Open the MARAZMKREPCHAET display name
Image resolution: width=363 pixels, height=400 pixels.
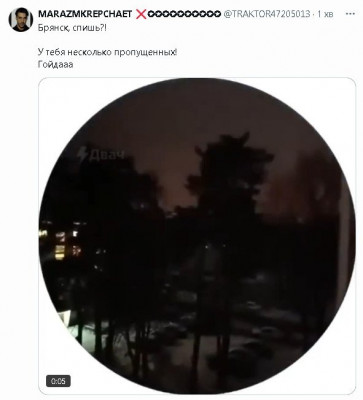[x=85, y=14]
